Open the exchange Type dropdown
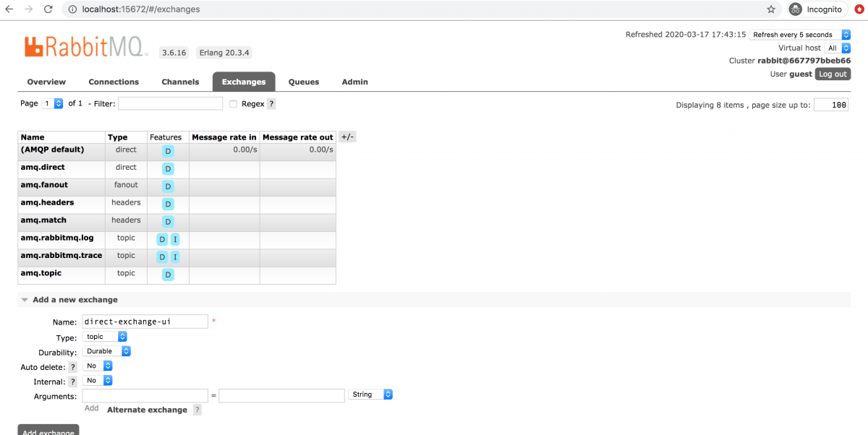The image size is (868, 435). pos(105,336)
